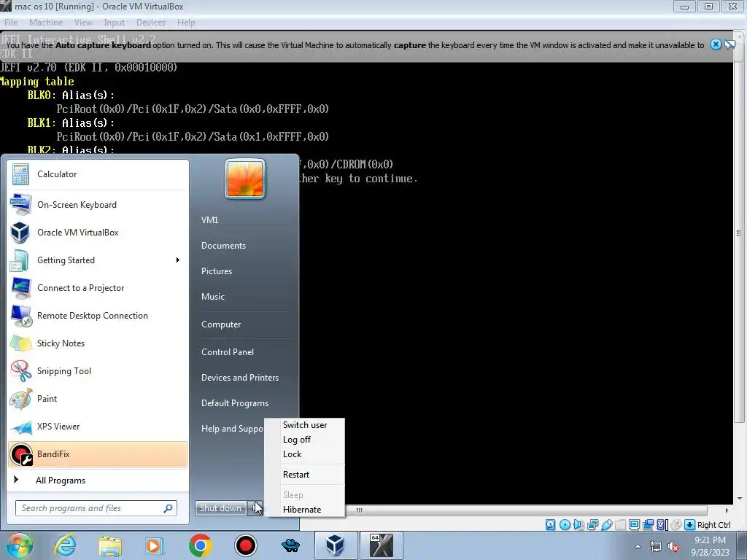Open Sticky Notes
The width and height of the screenshot is (747, 560).
(x=98, y=343)
